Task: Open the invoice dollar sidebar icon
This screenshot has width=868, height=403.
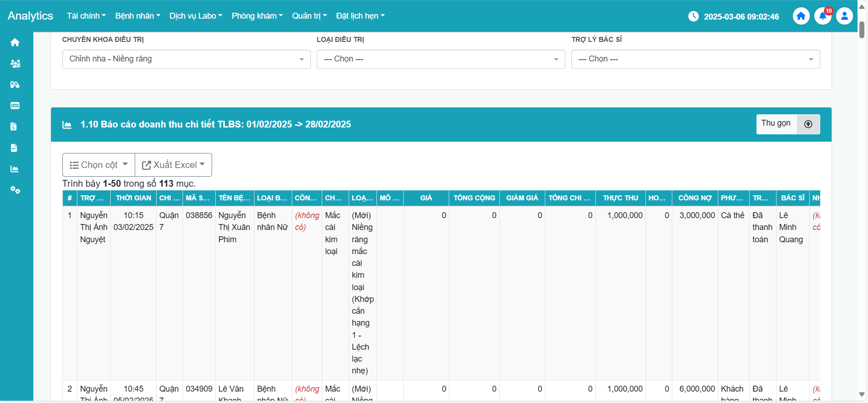Action: [14, 127]
